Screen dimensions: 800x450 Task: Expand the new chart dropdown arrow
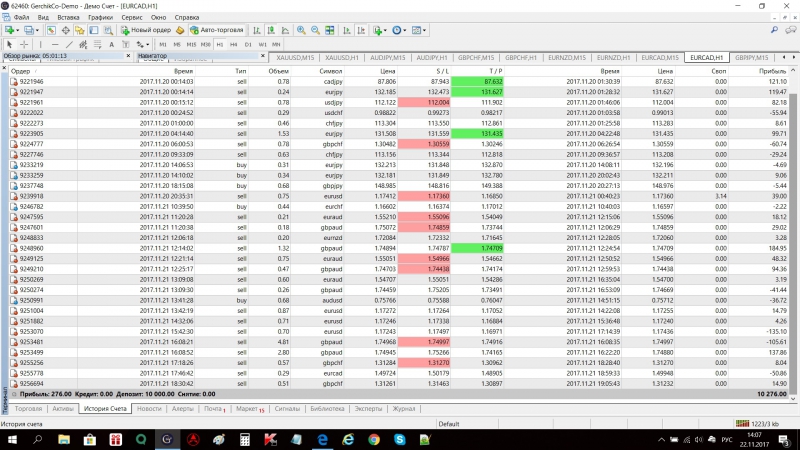click(17, 30)
